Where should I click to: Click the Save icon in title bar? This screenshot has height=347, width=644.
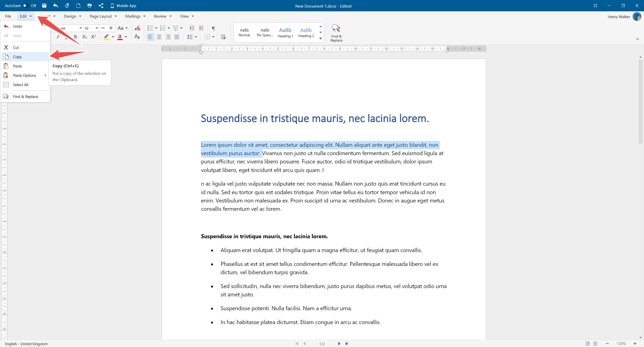pos(44,6)
